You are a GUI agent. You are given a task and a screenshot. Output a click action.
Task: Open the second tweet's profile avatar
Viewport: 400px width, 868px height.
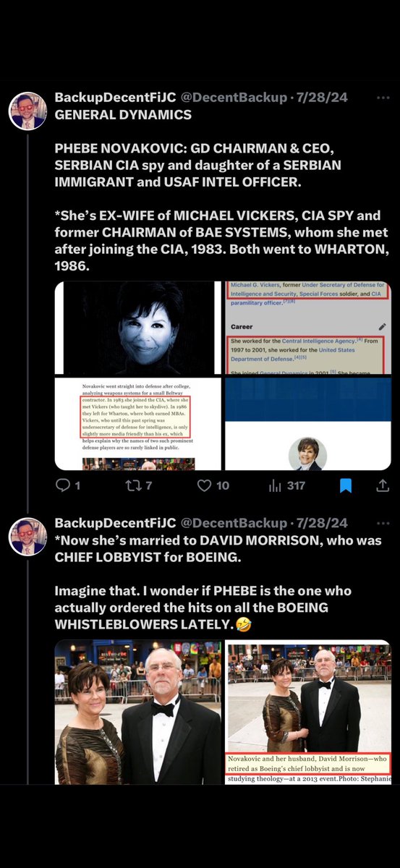pyautogui.click(x=28, y=536)
